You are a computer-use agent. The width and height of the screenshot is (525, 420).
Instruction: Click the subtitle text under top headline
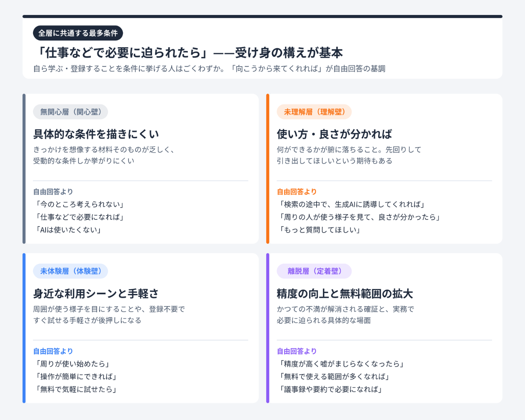(x=209, y=69)
